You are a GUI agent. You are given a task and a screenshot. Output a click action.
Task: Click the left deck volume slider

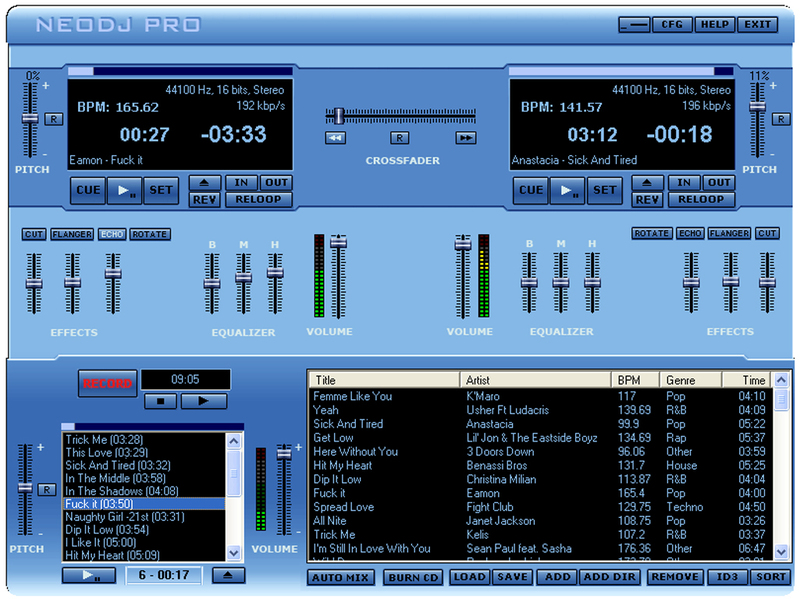338,242
